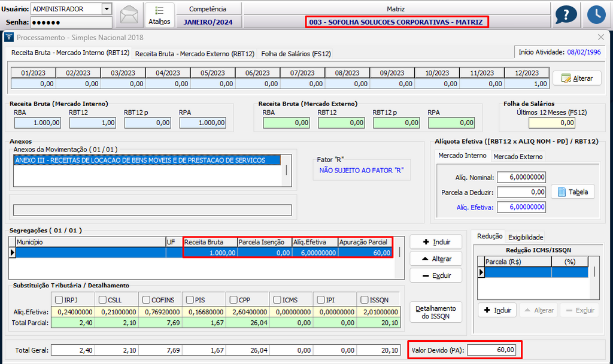Image resolution: width=613 pixels, height=364 pixels.
Task: Open the Tabela aliquot table
Action: tap(572, 192)
